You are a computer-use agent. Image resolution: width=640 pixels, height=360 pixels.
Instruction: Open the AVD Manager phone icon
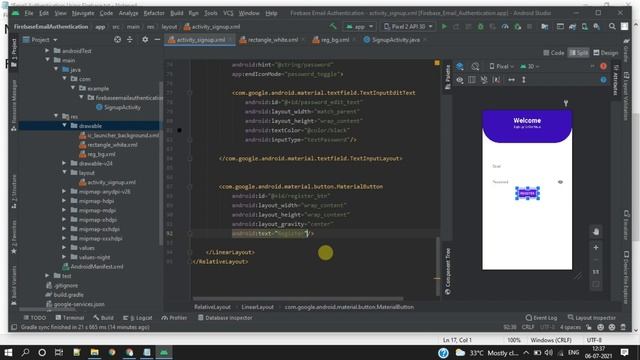coord(584,27)
